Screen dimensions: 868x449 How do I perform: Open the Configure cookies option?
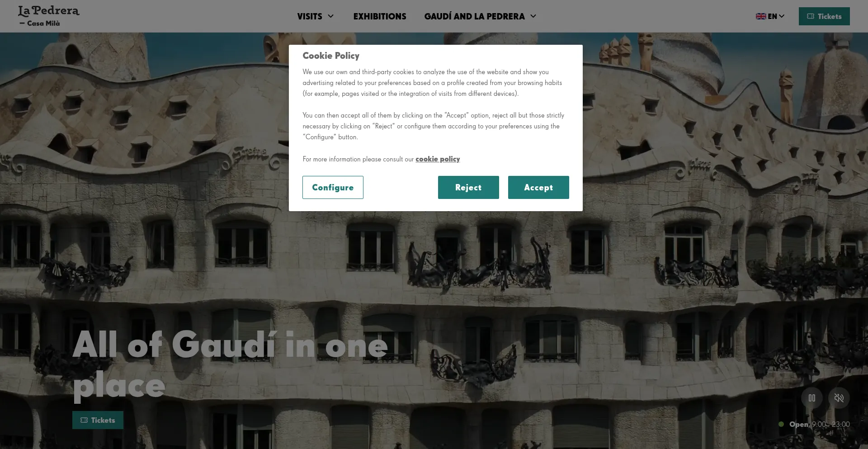coord(333,187)
